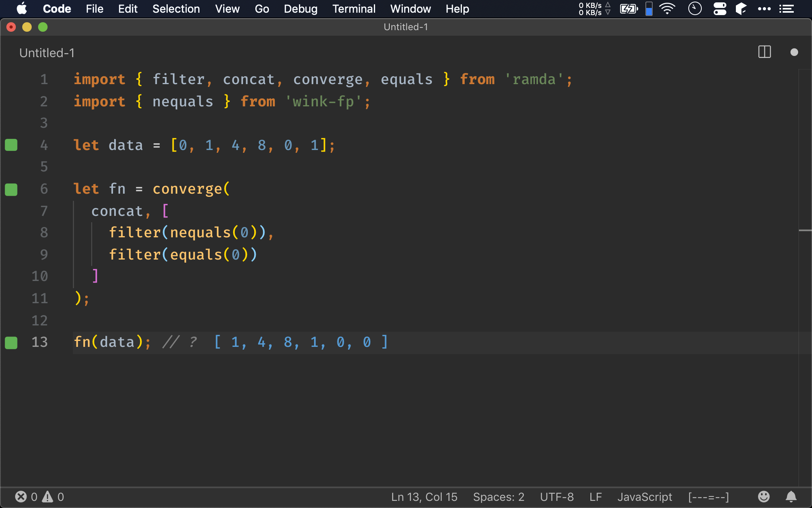The width and height of the screenshot is (812, 508).
Task: Click line number 1 in gutter
Action: [x=44, y=79]
